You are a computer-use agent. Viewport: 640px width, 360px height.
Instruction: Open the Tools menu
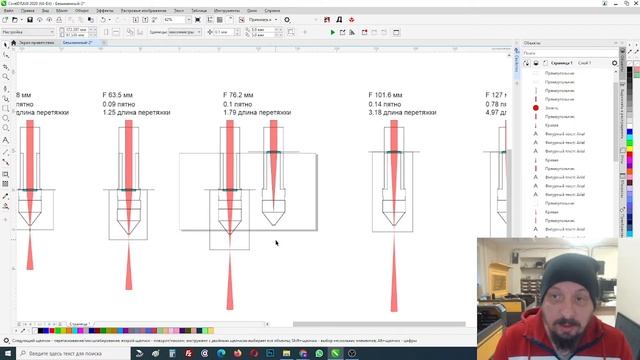click(x=227, y=11)
